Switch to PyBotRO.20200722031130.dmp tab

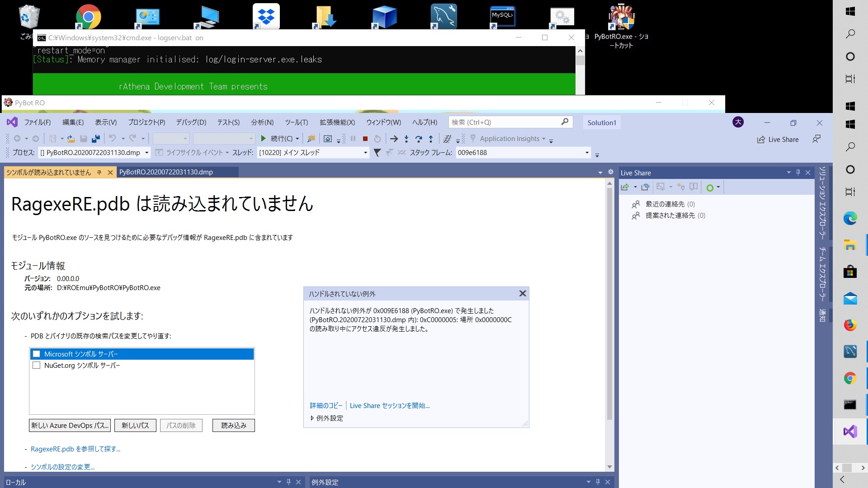(x=166, y=172)
